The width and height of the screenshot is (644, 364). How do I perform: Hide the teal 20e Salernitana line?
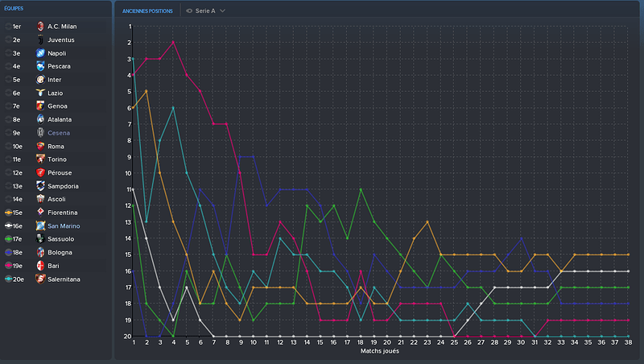pyautogui.click(x=8, y=279)
